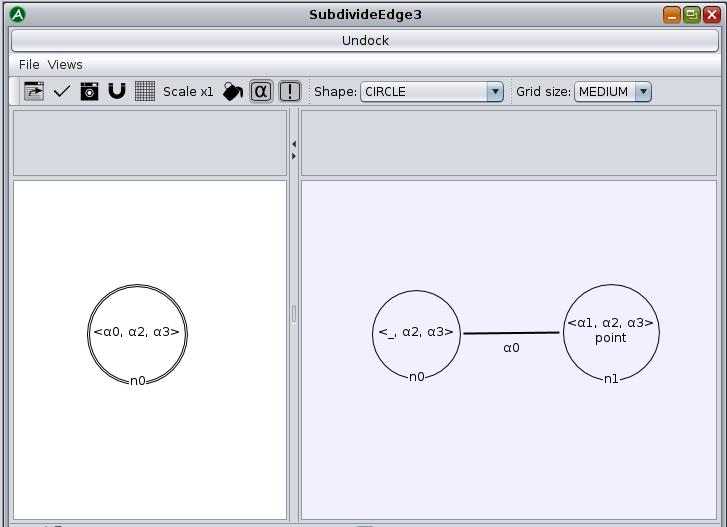The height and width of the screenshot is (527, 727).
Task: Close the SubdivideEdge3 window
Action: pos(712,15)
